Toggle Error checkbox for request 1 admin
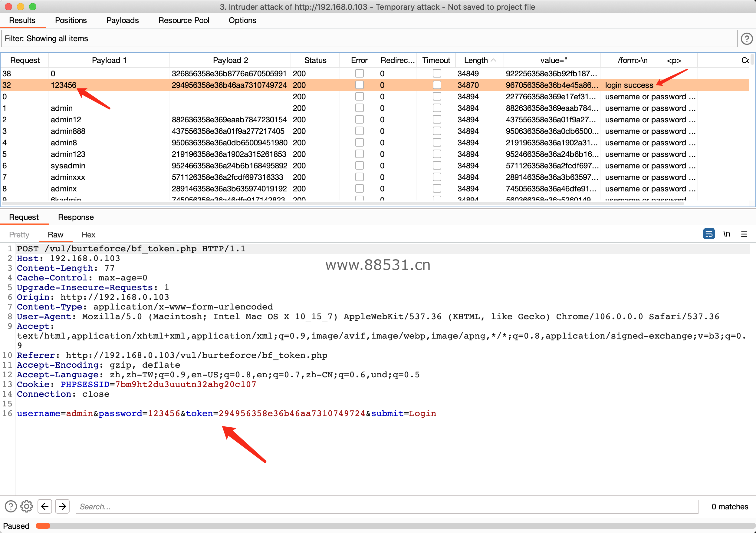 (359, 108)
